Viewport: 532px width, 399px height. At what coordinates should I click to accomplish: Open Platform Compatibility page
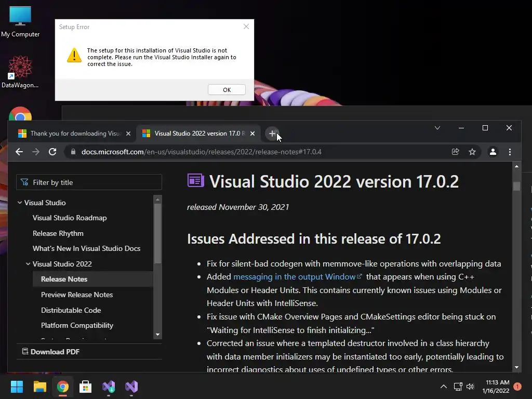77,325
